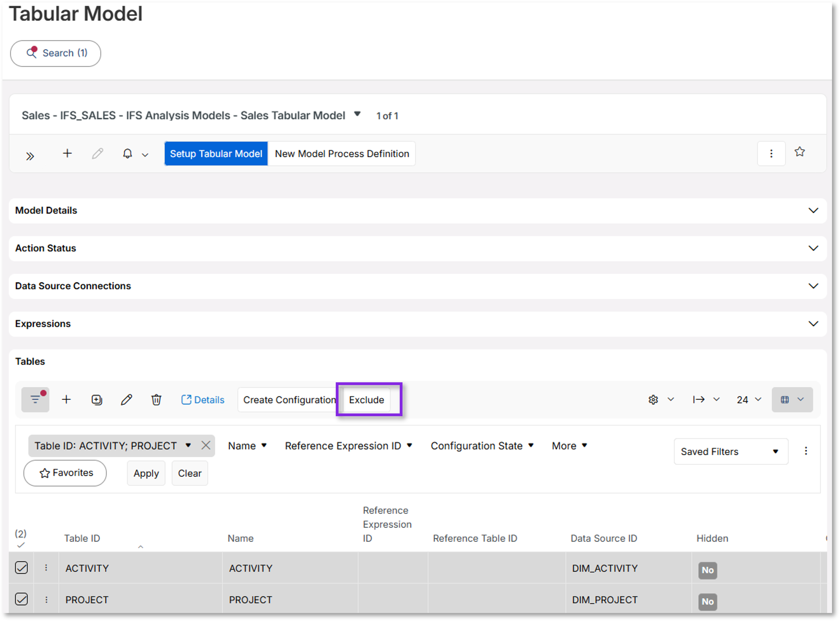Screen dimensions: 840x621
Task: Apply the table filters
Action: coord(146,473)
